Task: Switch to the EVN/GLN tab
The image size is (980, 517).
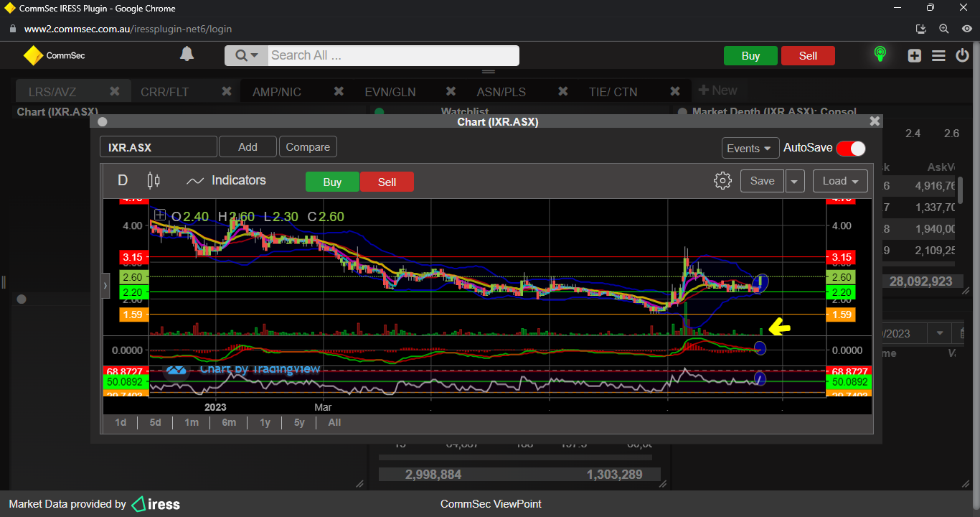Action: tap(390, 92)
